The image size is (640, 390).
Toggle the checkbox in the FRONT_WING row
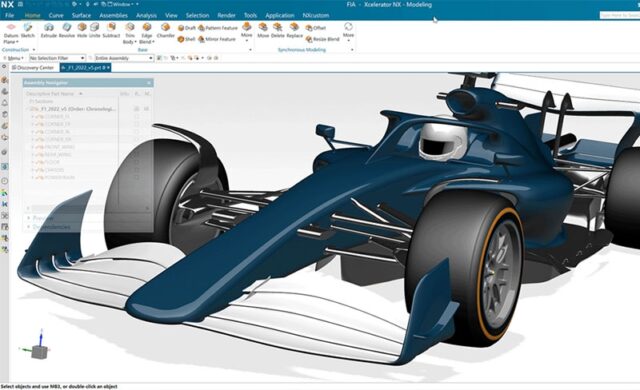click(137, 147)
